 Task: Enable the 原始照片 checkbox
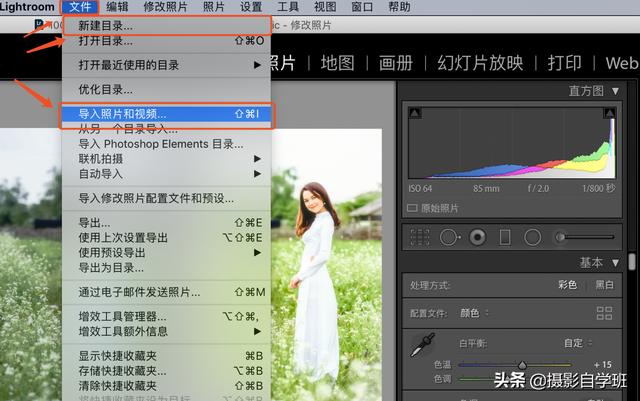coord(412,208)
